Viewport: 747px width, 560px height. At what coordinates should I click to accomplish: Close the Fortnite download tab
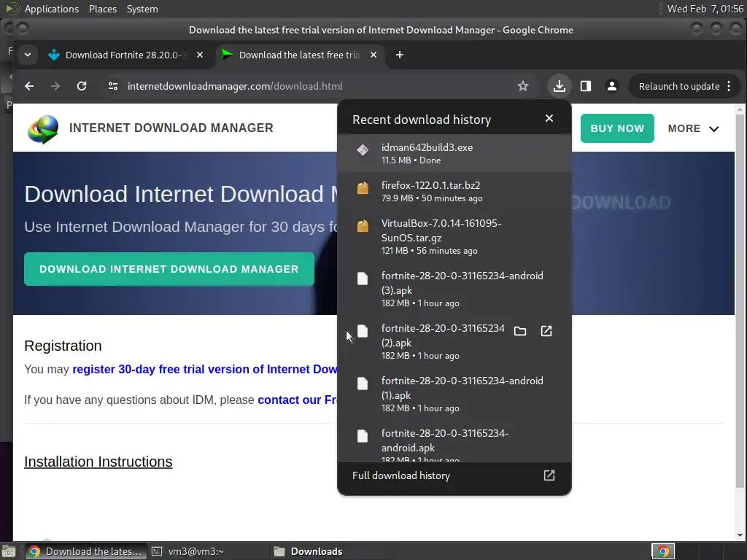click(x=200, y=55)
